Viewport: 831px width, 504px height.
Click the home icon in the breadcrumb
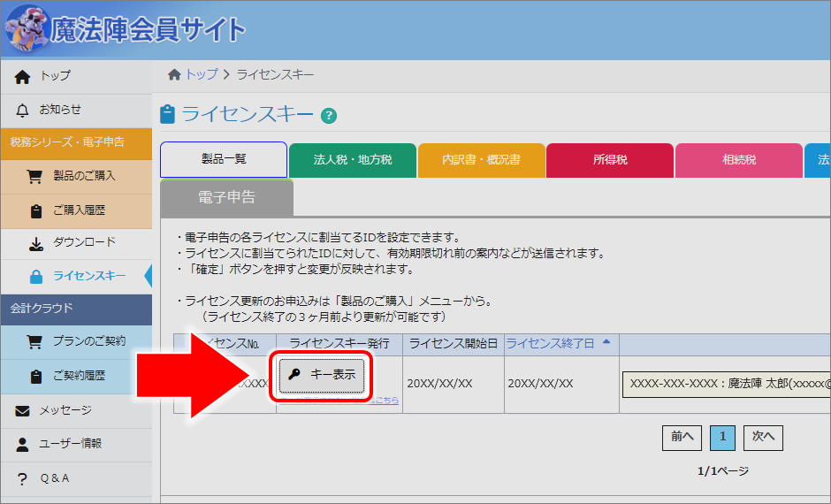point(175,75)
